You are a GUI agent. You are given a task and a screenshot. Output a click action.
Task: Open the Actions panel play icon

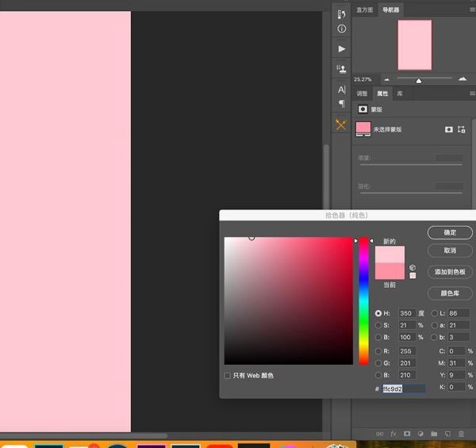click(x=342, y=49)
